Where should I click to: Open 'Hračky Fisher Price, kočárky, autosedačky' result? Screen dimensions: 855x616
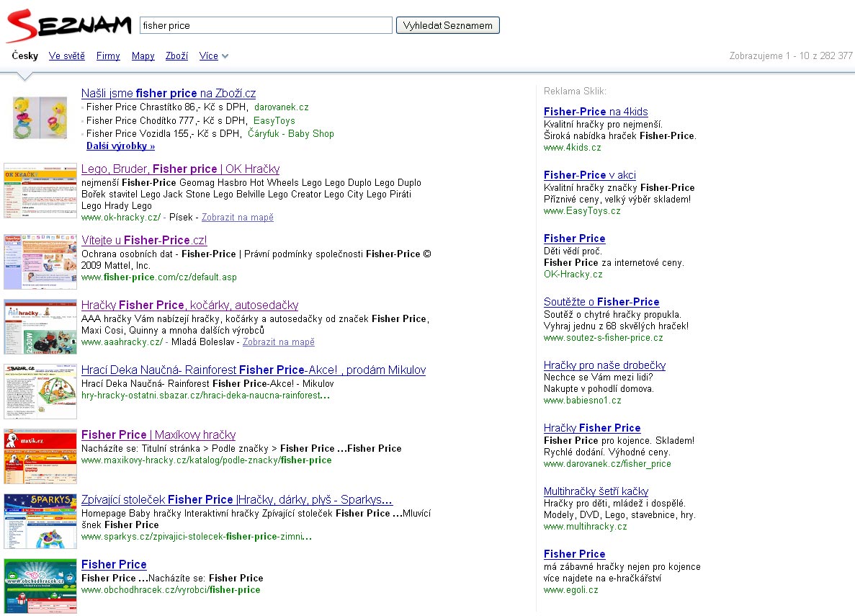point(189,305)
